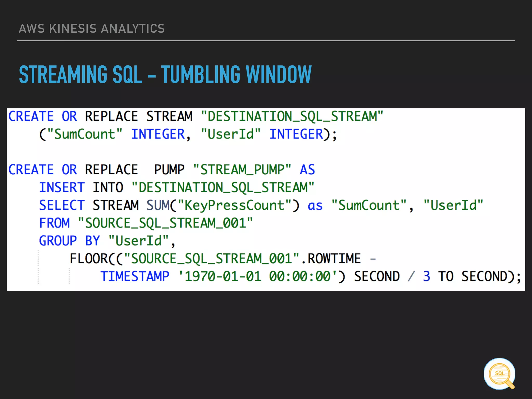532x399 pixels.
Task: Click "DESTINATION_SQL_STREAM" in the INSERT INTO line
Action: 223,187
